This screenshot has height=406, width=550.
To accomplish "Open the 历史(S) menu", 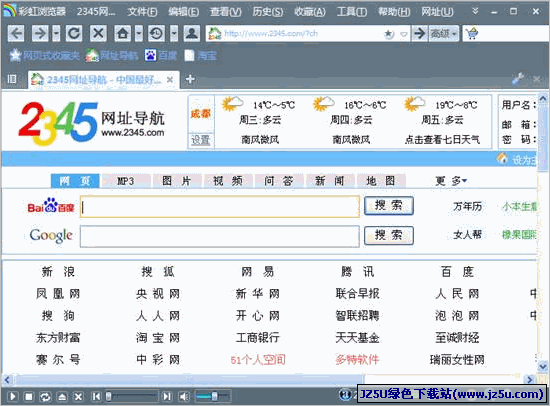I will point(268,12).
